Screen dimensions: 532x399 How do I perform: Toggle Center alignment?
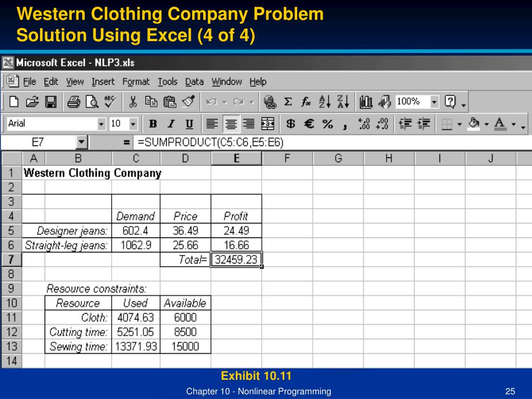pos(231,124)
